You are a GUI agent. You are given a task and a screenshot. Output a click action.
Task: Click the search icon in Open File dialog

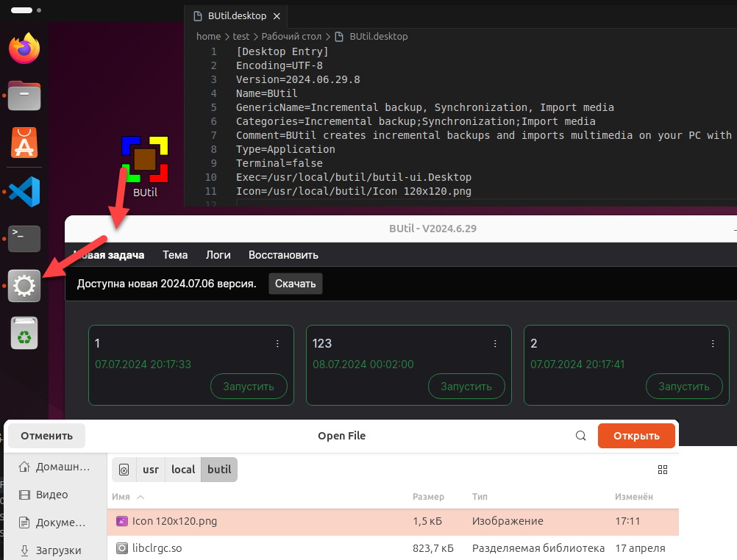click(x=580, y=435)
